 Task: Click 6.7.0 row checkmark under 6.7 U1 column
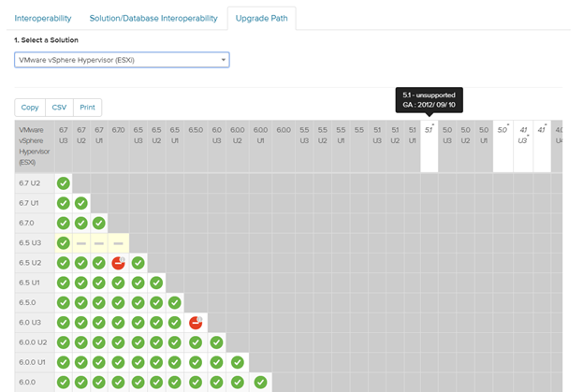tap(99, 223)
